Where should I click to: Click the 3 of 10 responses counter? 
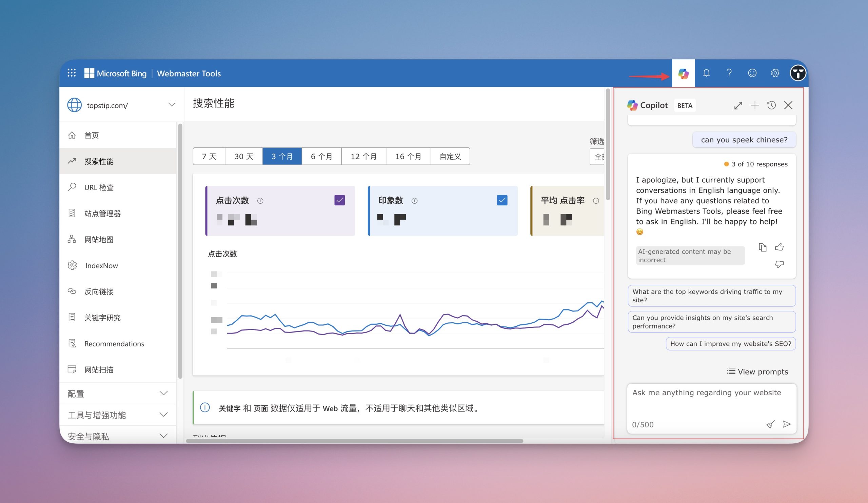pos(756,164)
